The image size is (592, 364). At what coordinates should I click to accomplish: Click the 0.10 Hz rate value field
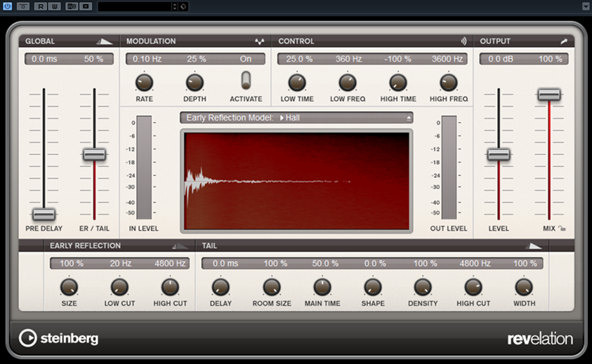147,59
